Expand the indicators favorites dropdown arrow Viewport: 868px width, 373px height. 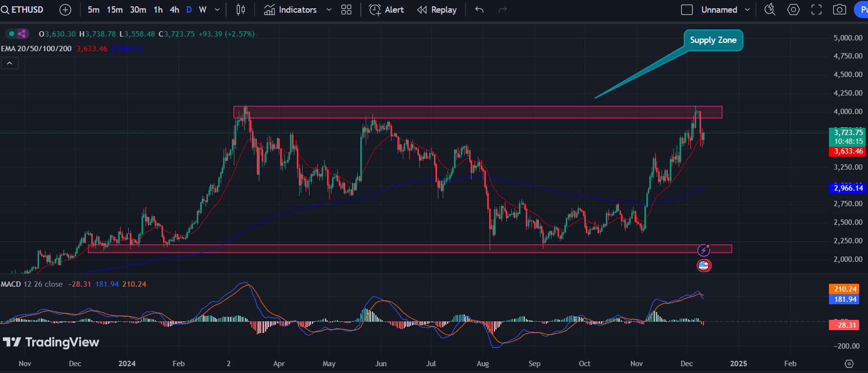tap(329, 10)
